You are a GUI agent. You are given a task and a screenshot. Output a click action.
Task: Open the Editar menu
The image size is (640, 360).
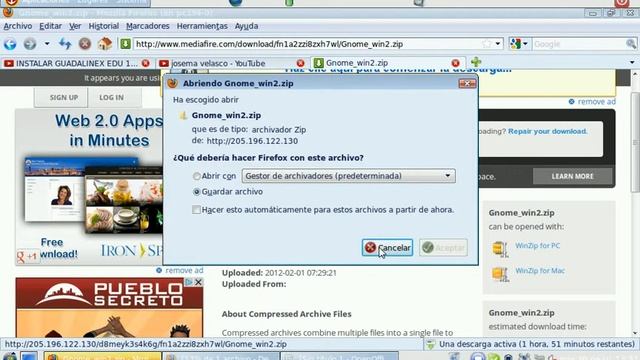click(x=50, y=26)
